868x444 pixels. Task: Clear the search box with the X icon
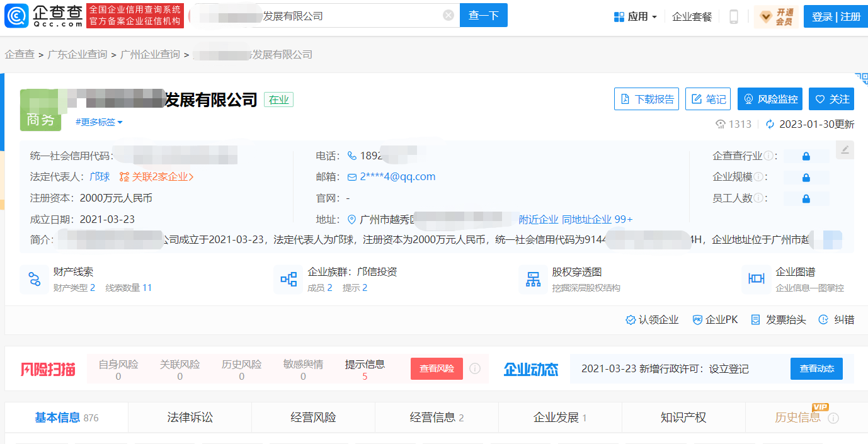click(x=448, y=16)
